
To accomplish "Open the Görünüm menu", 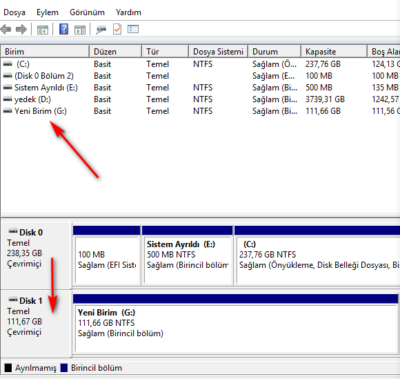I will coord(87,13).
